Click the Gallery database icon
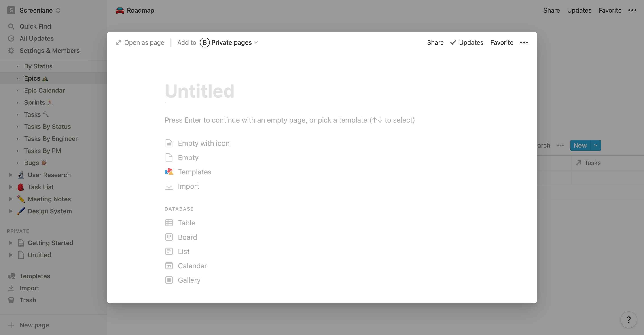The width and height of the screenshot is (644, 335). (x=169, y=280)
